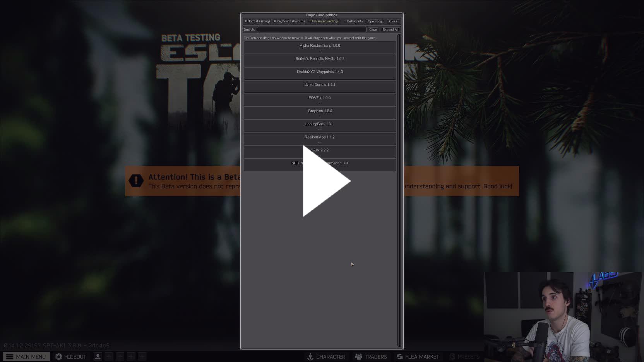Go to the Hideout via its icon

point(59,357)
